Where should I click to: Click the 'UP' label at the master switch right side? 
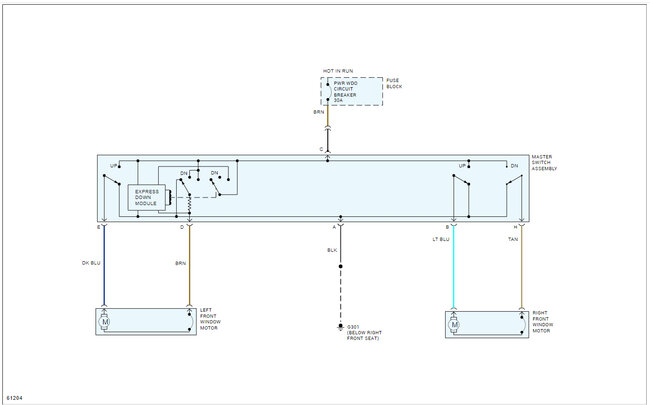pos(462,166)
